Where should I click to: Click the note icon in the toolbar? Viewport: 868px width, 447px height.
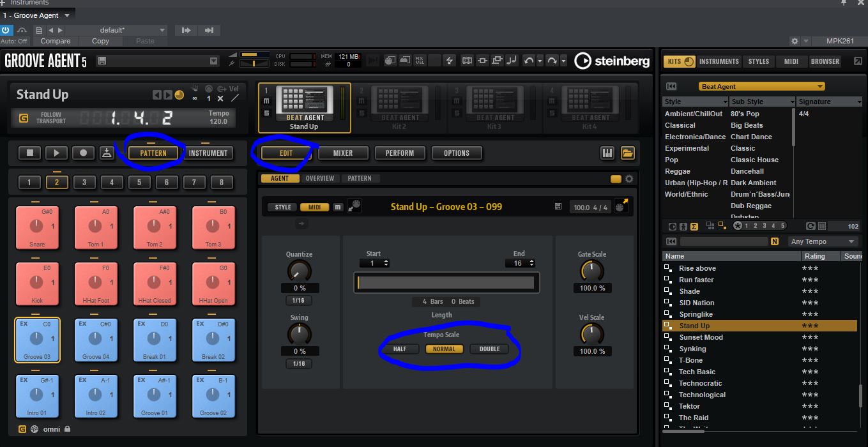pyautogui.click(x=512, y=61)
